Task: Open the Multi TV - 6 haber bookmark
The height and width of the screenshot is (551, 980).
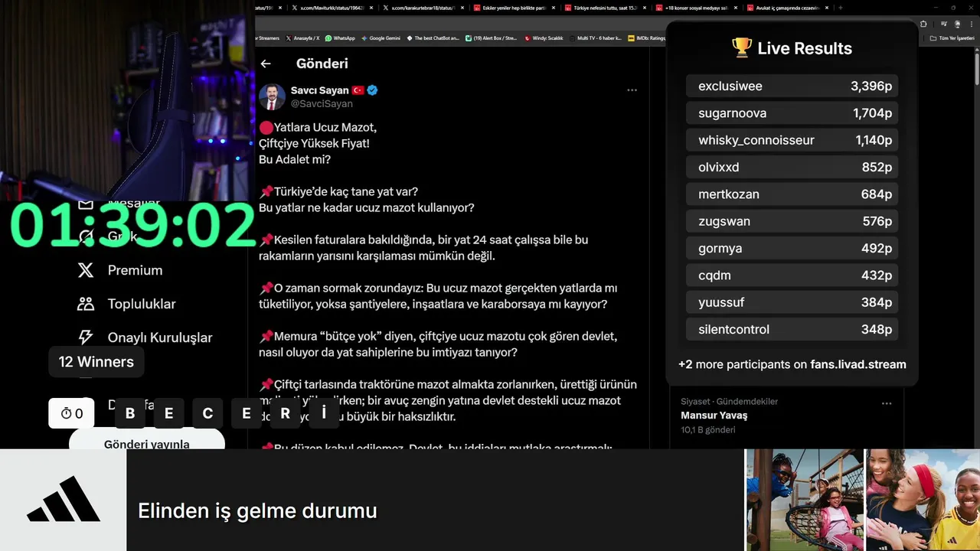Action: pyautogui.click(x=596, y=37)
